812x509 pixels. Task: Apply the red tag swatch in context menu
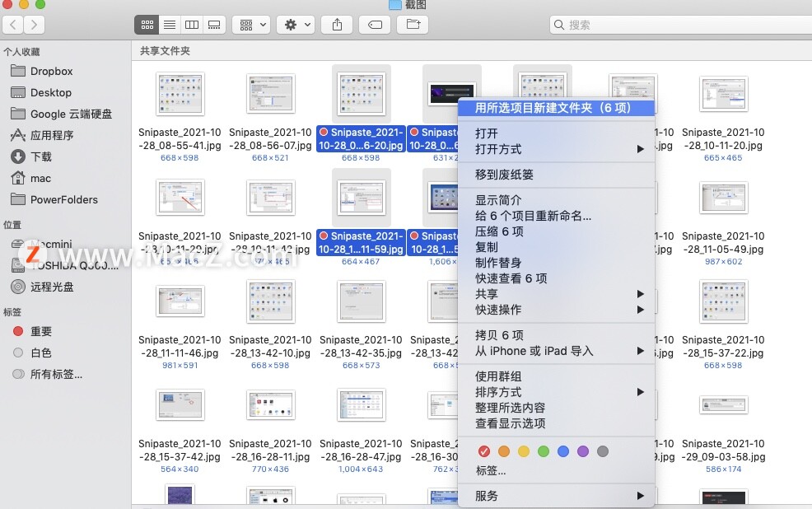point(485,451)
